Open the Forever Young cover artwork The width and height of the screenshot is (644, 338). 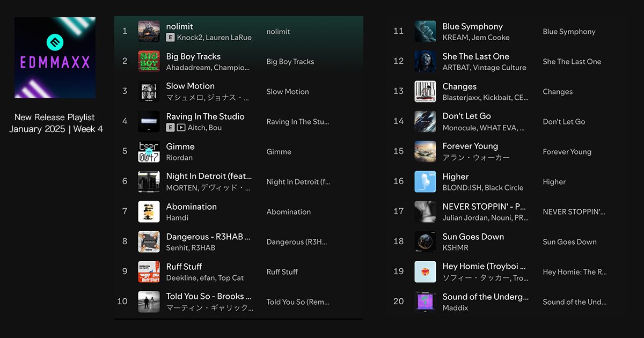pos(425,152)
